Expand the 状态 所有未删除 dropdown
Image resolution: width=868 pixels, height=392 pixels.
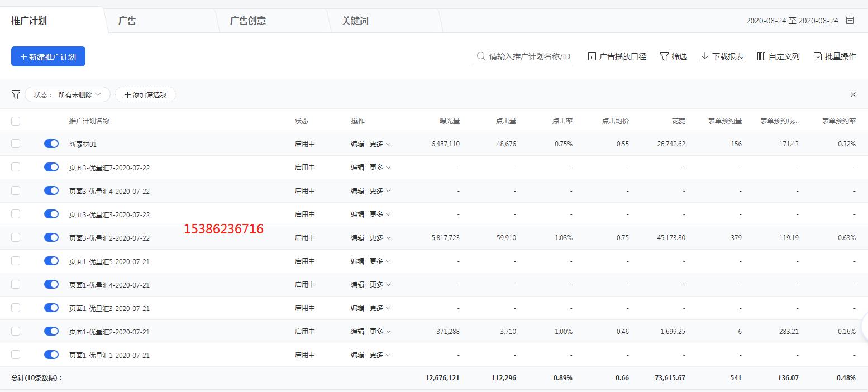pos(68,95)
